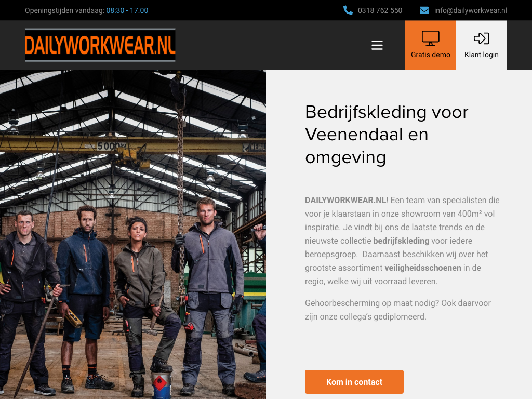
Task: Call phone number 0318 762 550
Action: pos(380,10)
